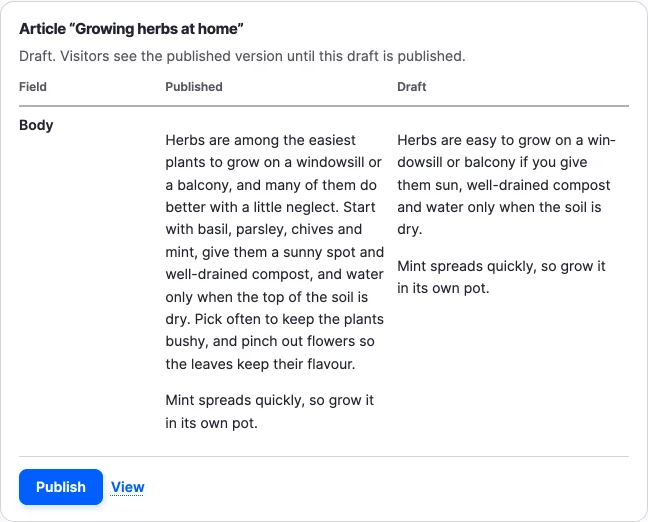Click published line "the leaves keep their flavour."
648x522 pixels.
(260, 364)
